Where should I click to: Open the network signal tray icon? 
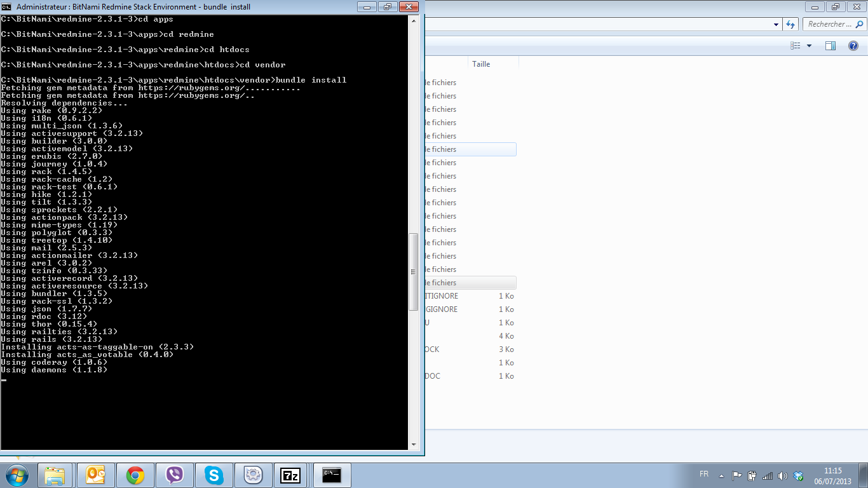(768, 475)
